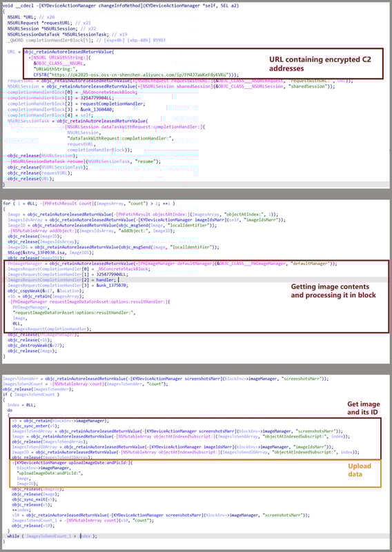Click the requestImageDataForAsset:options:resultHandler: string
This screenshot has width=392, height=552.
[74, 313]
